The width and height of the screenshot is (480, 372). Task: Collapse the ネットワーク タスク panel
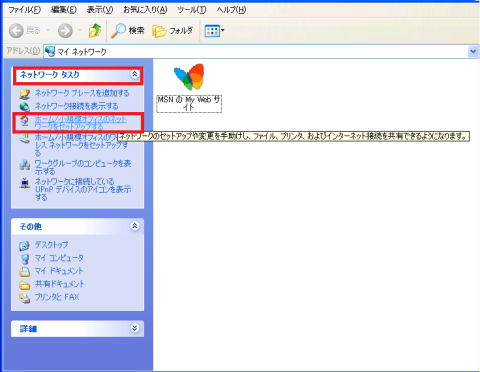pos(134,74)
